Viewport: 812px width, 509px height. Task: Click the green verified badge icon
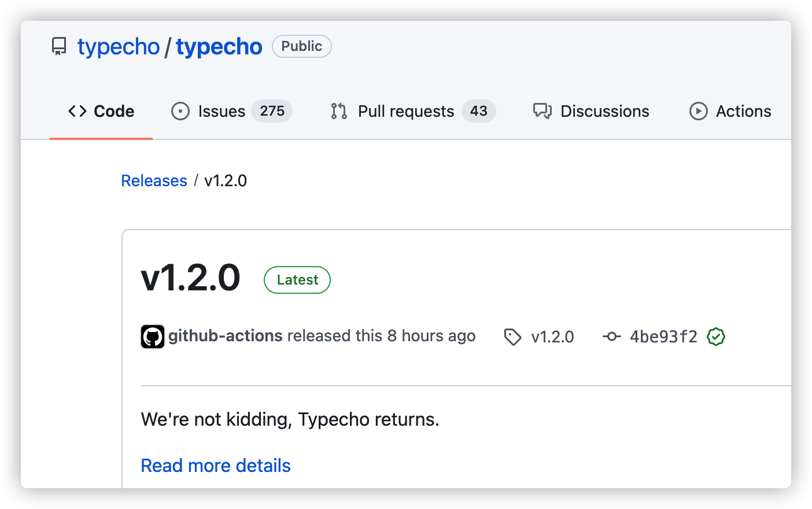(716, 337)
